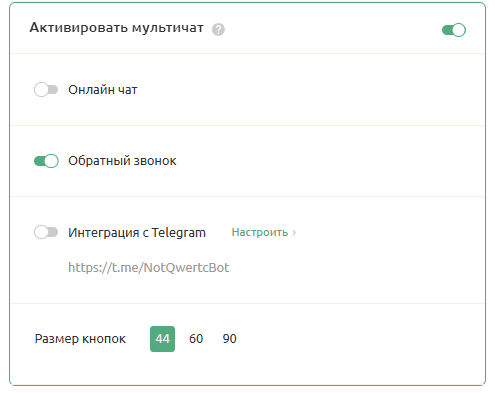Set button size to 90
This screenshot has height=393, width=495.
(229, 339)
